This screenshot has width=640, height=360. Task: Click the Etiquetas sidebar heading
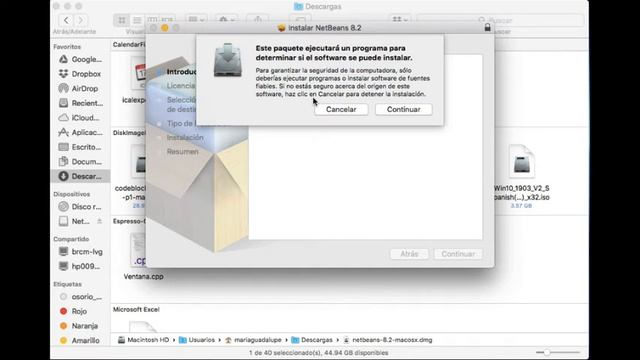point(67,284)
